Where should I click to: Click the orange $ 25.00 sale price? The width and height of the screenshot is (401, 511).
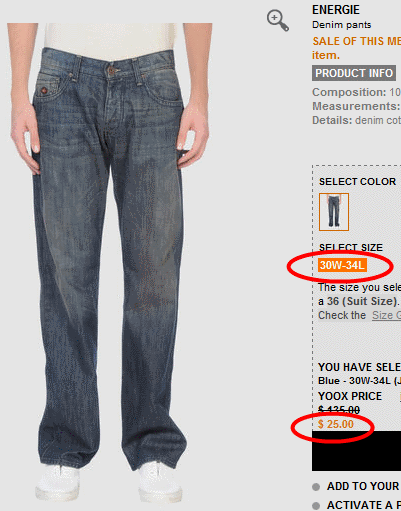[336, 424]
